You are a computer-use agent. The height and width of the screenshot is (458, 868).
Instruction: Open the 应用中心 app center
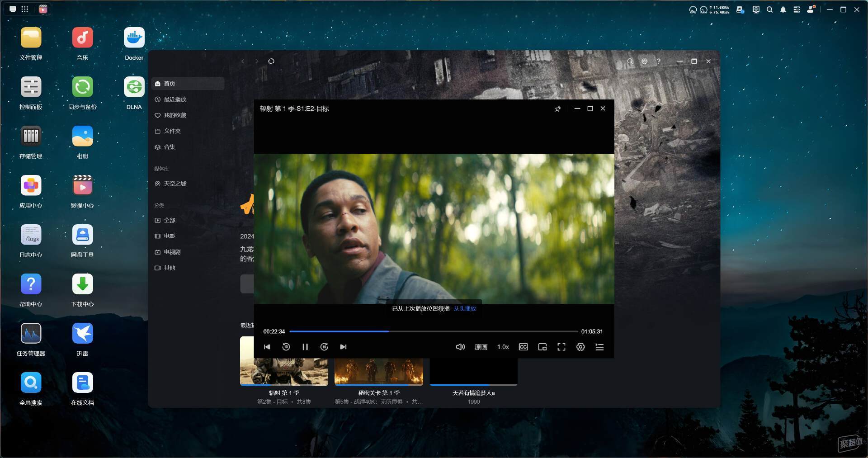31,186
